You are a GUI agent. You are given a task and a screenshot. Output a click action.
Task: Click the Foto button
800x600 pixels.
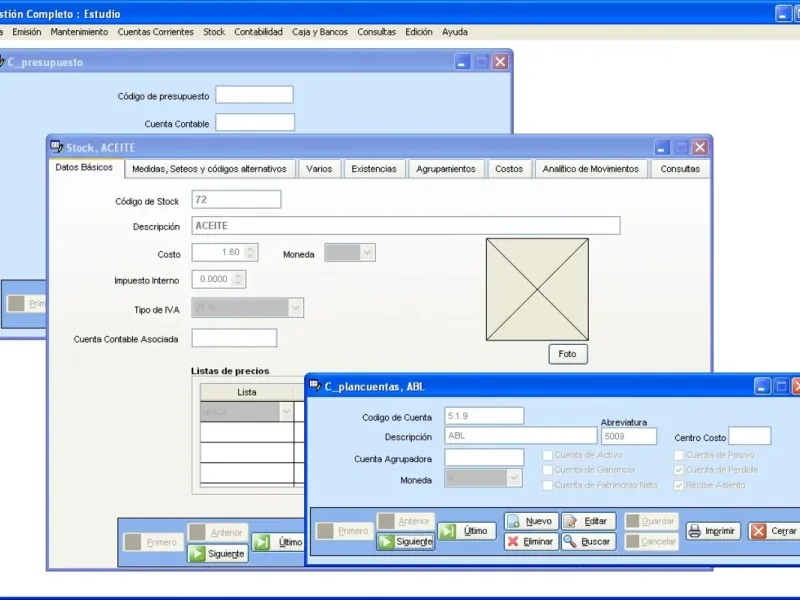[568, 354]
